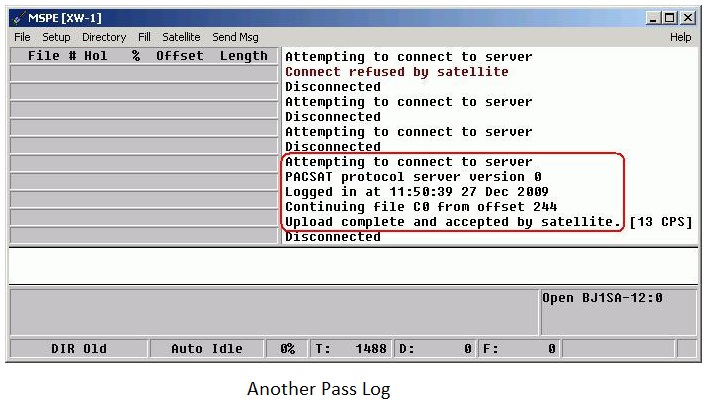Close the MSPE window
This screenshot has width=708, height=417.
[688, 18]
